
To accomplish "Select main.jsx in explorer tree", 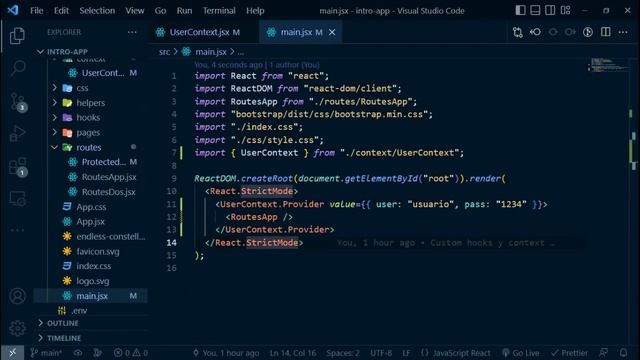I will coord(91,296).
